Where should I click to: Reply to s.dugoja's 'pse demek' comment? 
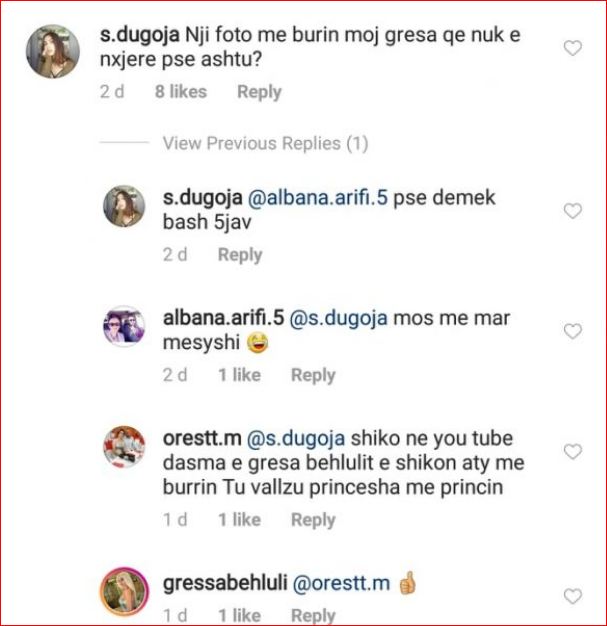[240, 255]
